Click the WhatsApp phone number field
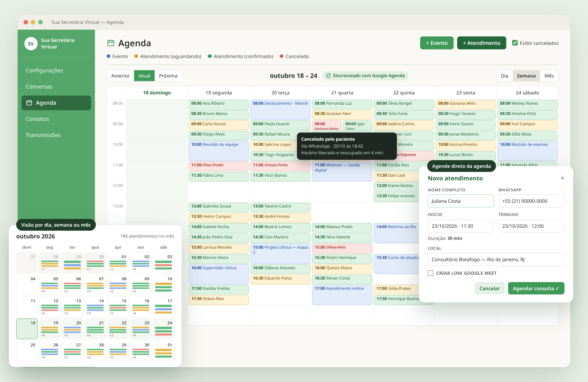This screenshot has width=588, height=382. (x=531, y=201)
